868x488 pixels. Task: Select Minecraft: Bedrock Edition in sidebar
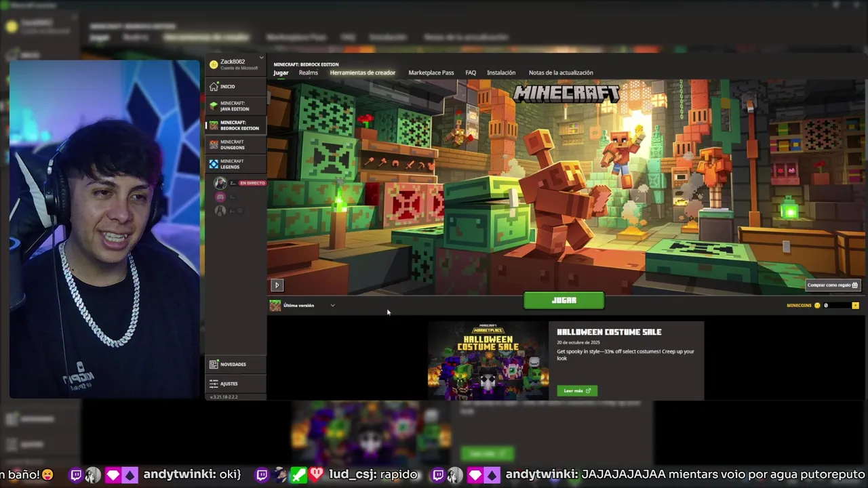[x=235, y=125]
